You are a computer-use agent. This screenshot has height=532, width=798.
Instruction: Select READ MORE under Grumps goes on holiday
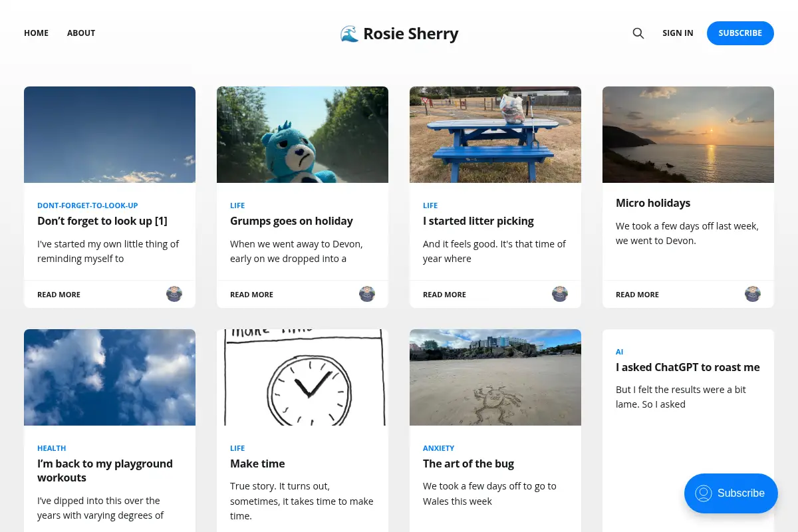(251, 295)
